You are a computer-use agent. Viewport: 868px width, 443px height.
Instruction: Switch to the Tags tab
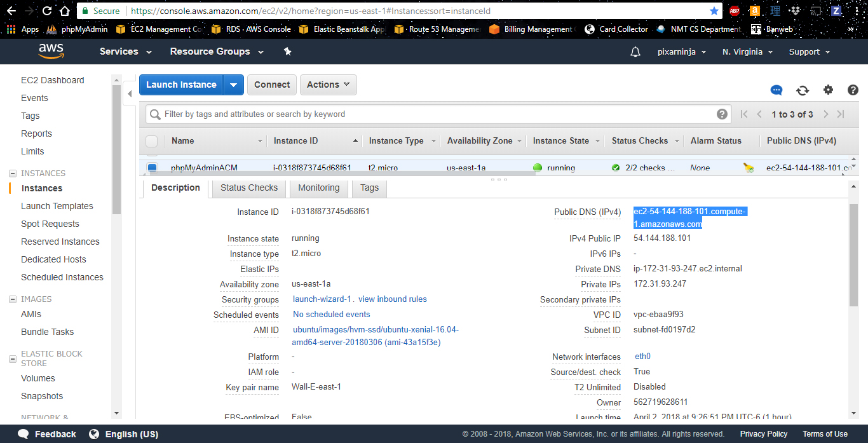click(x=369, y=188)
